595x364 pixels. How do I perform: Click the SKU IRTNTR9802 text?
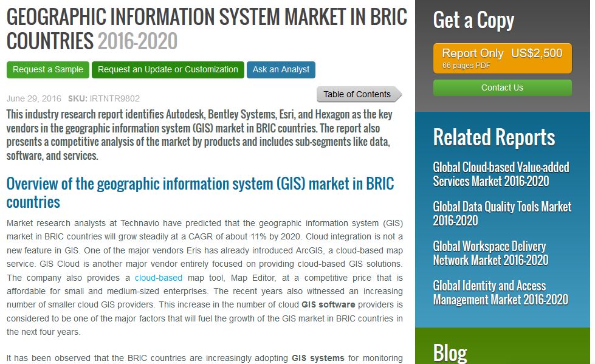(x=104, y=98)
